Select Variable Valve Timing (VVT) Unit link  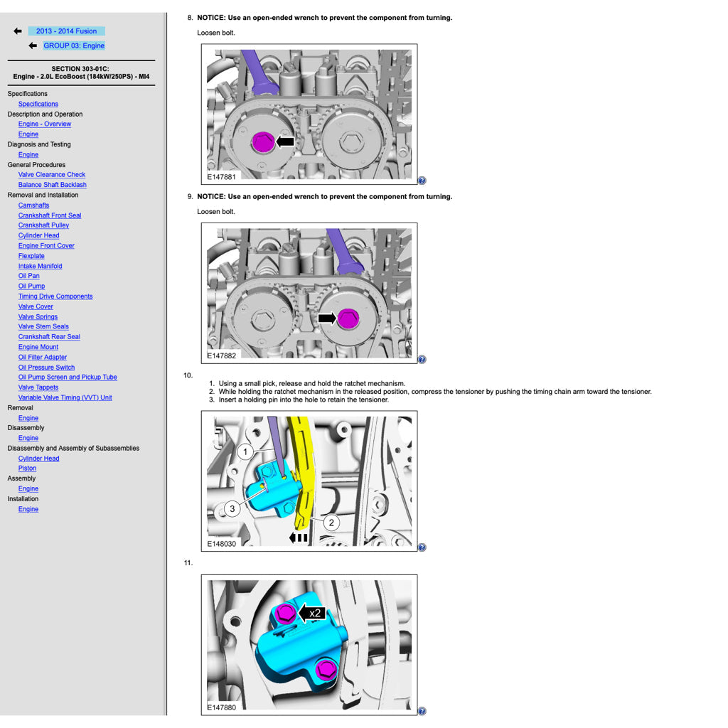tap(65, 397)
